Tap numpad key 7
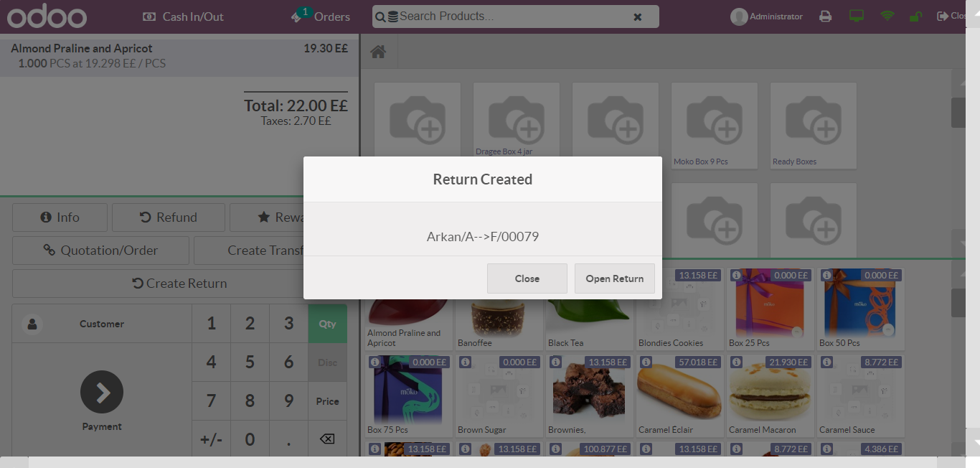The height and width of the screenshot is (468, 980). 212,401
